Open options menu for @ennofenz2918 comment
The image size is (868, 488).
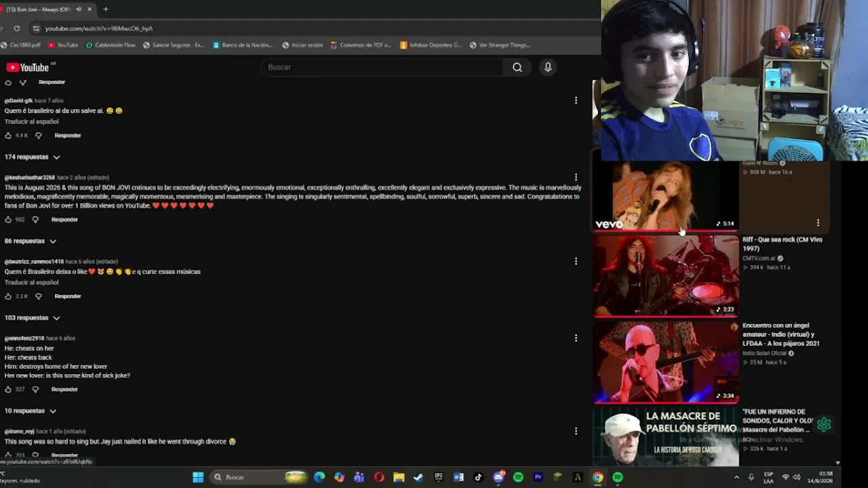click(x=576, y=338)
